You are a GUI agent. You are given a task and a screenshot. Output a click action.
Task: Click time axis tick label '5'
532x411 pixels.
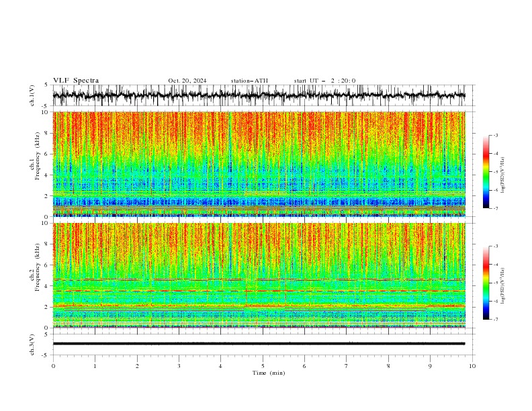point(263,366)
